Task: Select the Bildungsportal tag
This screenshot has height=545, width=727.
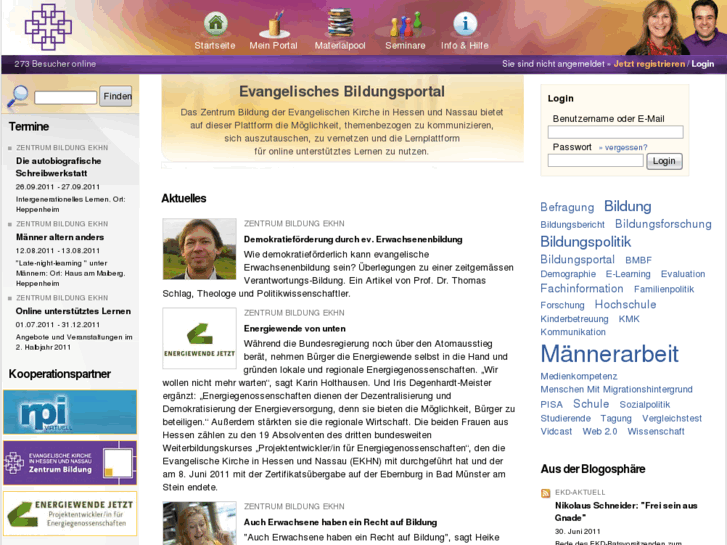Action: tap(577, 259)
